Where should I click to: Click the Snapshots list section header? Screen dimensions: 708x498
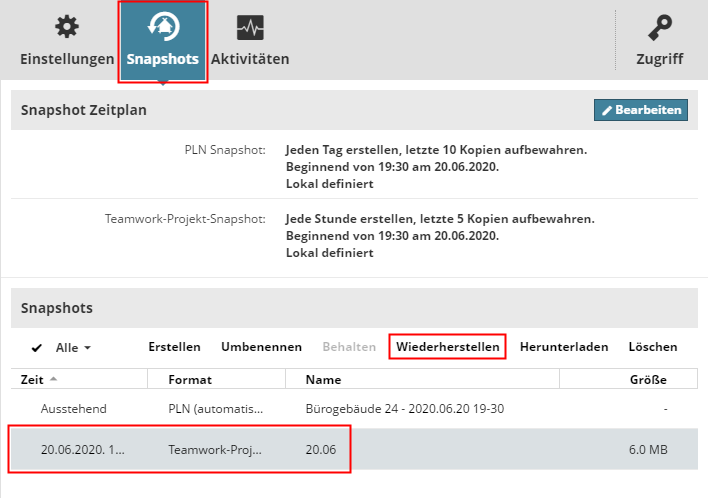click(354, 308)
